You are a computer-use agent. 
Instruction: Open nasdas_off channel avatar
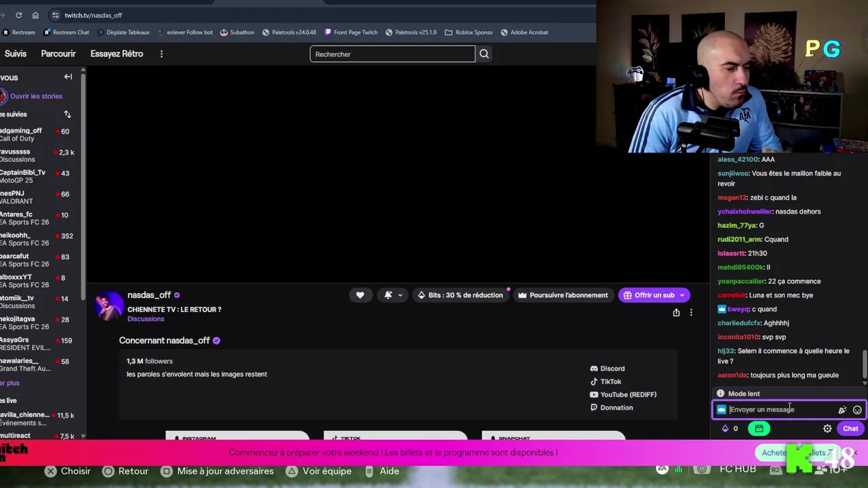point(109,306)
